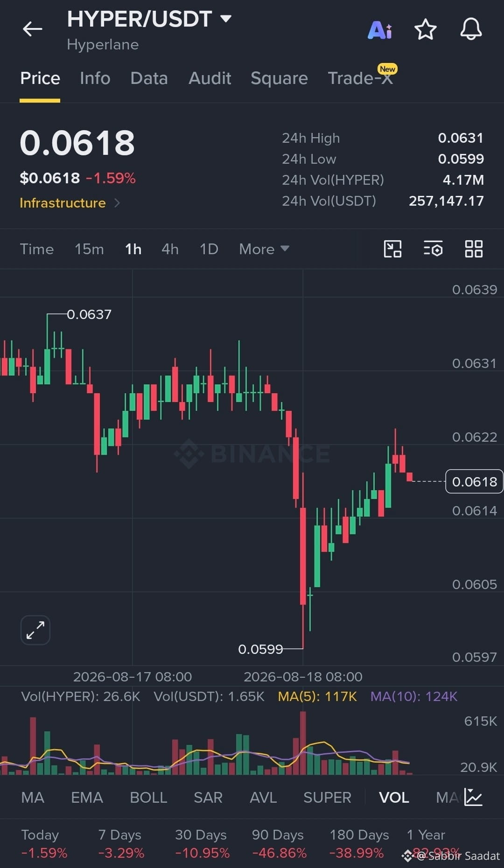The width and height of the screenshot is (504, 868).
Task: Select the 15m timeframe
Action: tap(89, 249)
